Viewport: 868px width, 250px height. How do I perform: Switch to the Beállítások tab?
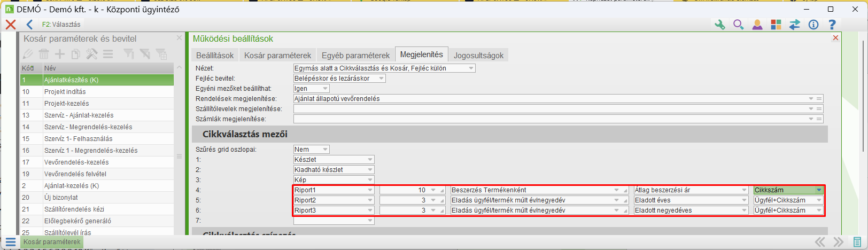click(215, 55)
